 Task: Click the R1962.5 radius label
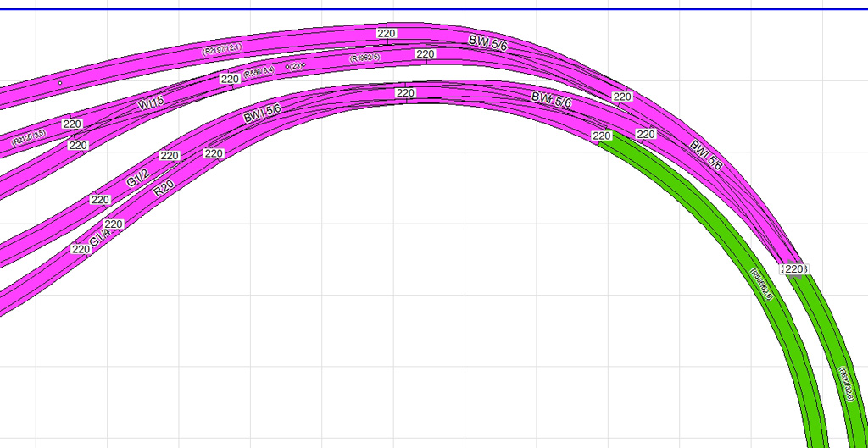[364, 58]
